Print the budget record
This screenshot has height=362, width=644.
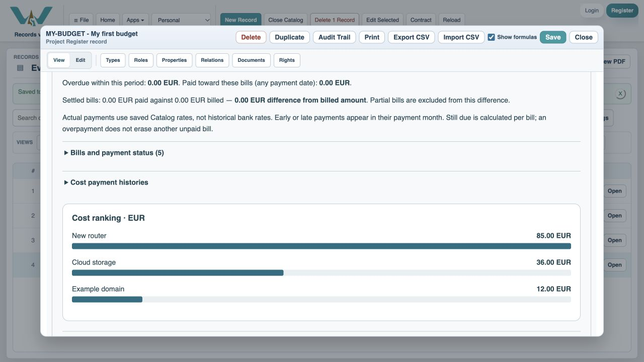(x=372, y=37)
